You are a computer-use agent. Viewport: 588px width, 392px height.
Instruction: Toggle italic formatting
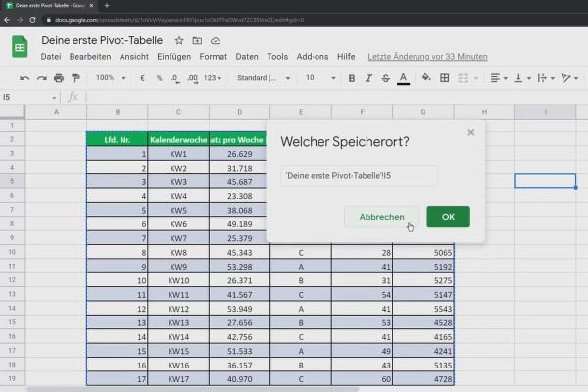368,78
